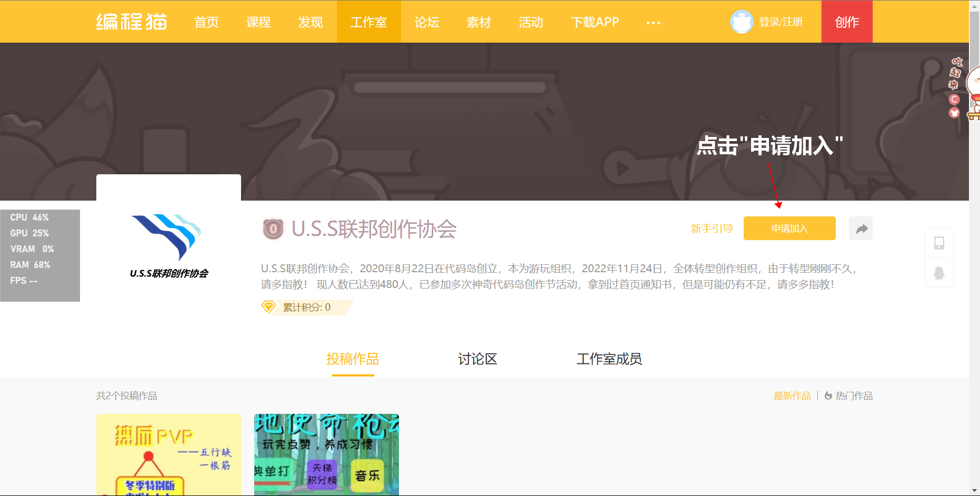Screen dimensions: 980x496
Task: Click the user avatar icon
Action: click(742, 22)
